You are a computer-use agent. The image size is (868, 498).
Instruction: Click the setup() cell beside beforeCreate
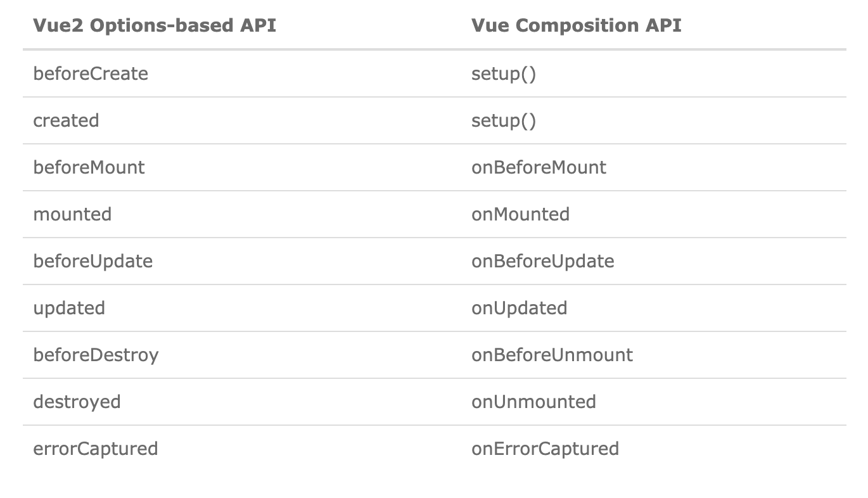(x=504, y=74)
